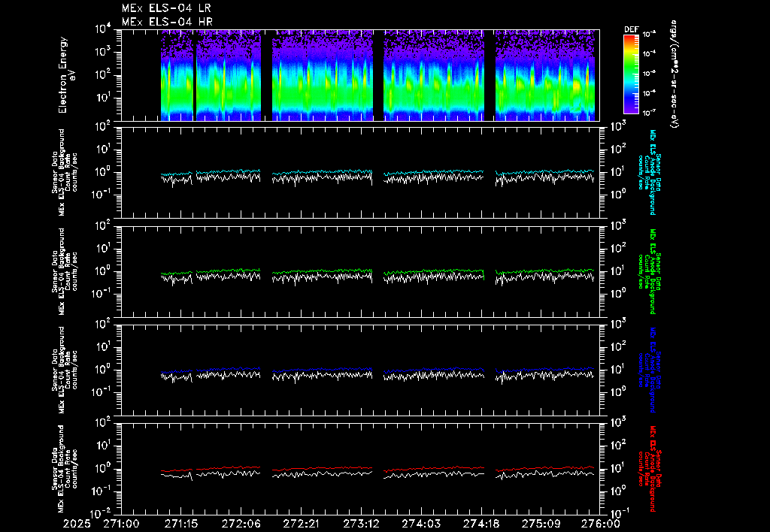Click the "DEF" label above the color bar
The height and width of the screenshot is (532, 770).
631,29
